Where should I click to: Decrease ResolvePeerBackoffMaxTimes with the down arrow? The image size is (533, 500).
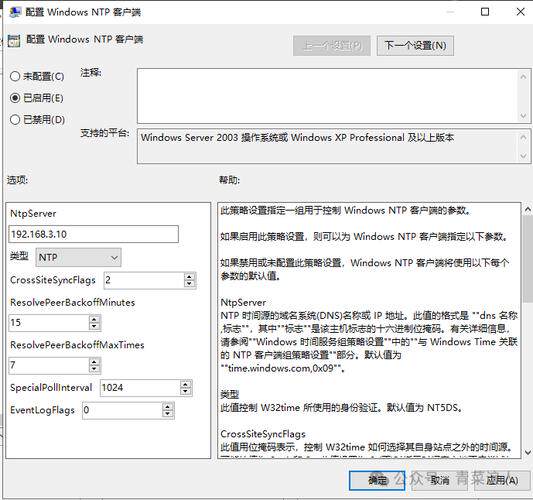tap(94, 369)
